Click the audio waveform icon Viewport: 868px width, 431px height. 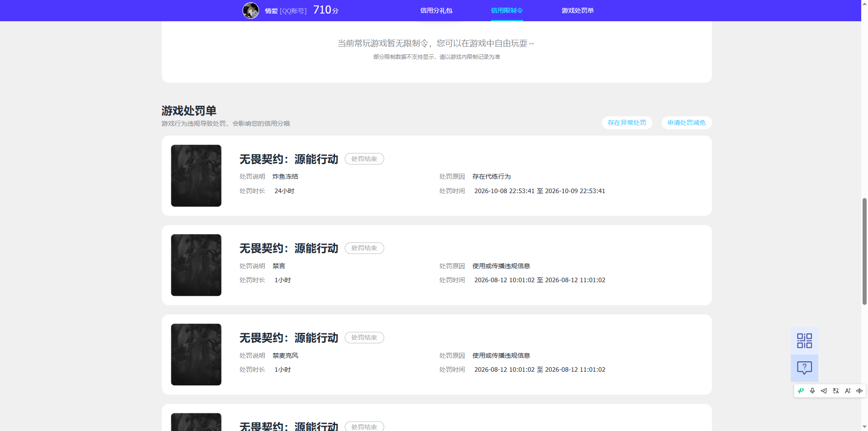859,391
